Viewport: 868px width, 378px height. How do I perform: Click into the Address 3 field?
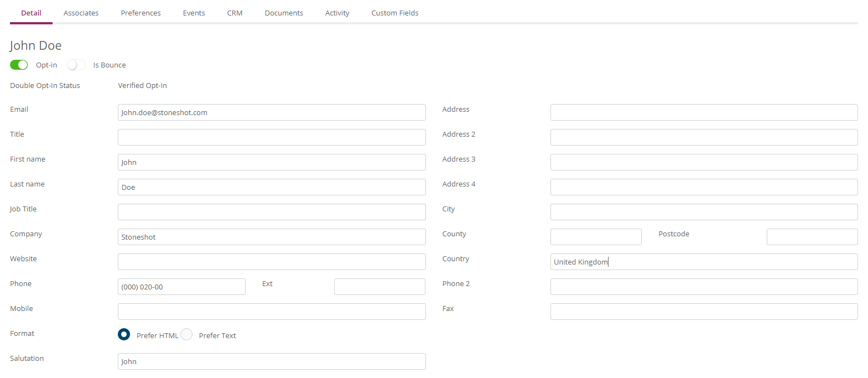click(704, 162)
